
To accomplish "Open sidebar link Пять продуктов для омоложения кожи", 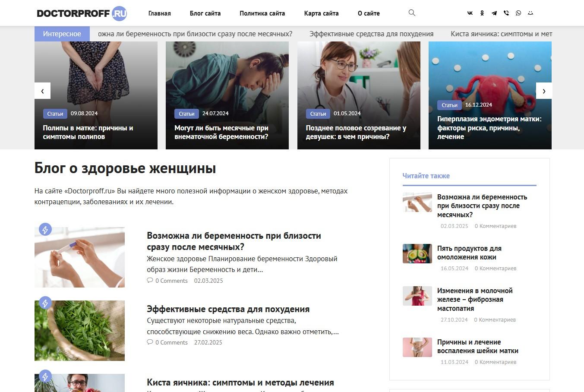I will [x=469, y=253].
